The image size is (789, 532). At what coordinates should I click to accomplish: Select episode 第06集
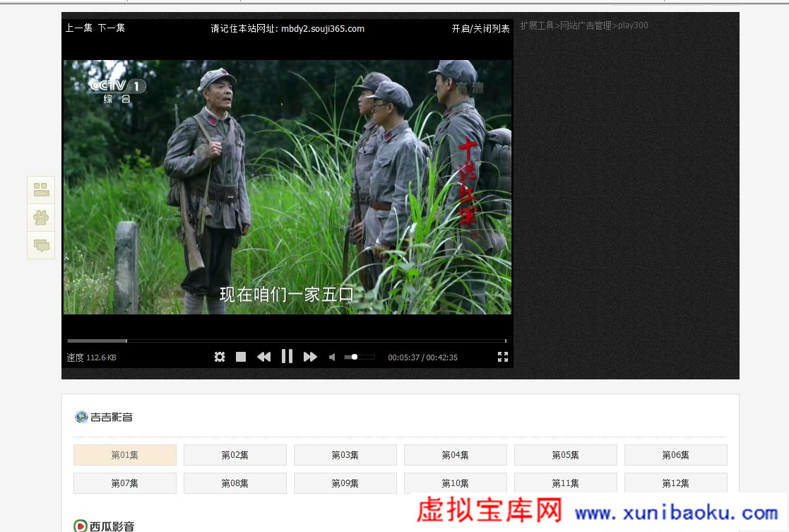pyautogui.click(x=675, y=455)
